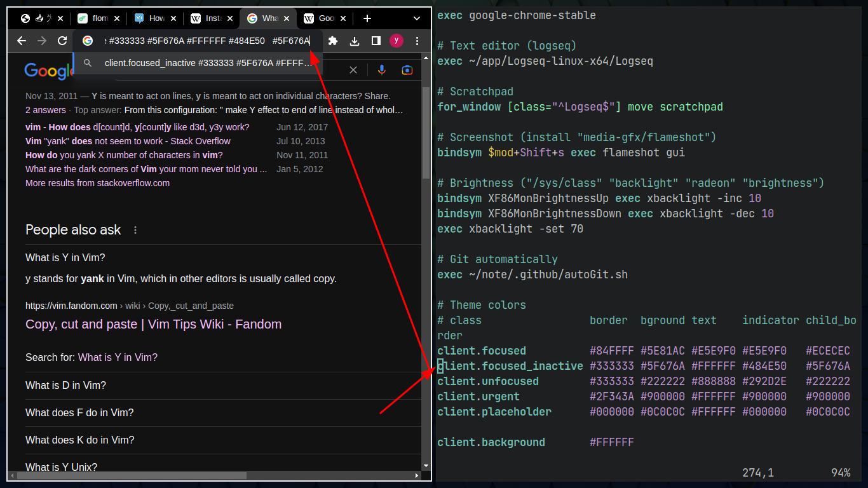Open a new Chrome tab
Screen dimensions: 868x488
[367, 18]
